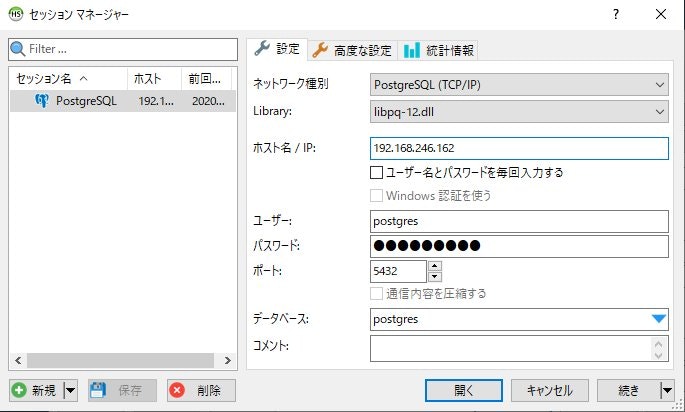Screen dimensions: 685x412
Task: Click the PostgreSQL elephant session icon
Action: (42, 101)
